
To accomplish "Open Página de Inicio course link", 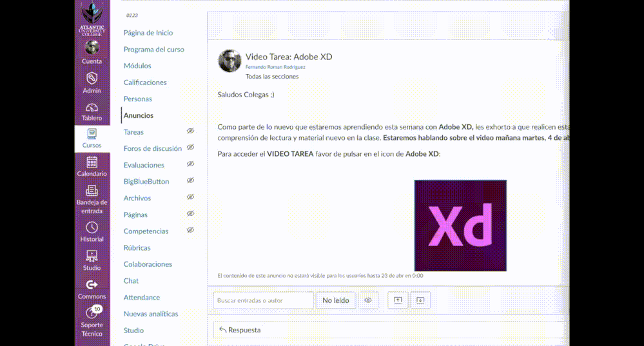I will (148, 33).
